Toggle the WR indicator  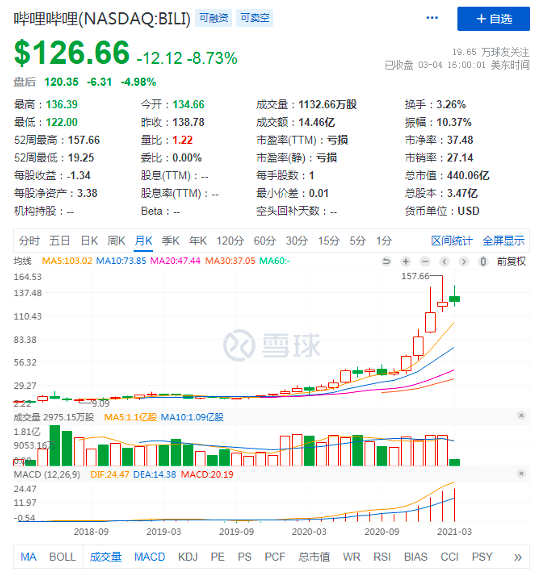tap(352, 557)
